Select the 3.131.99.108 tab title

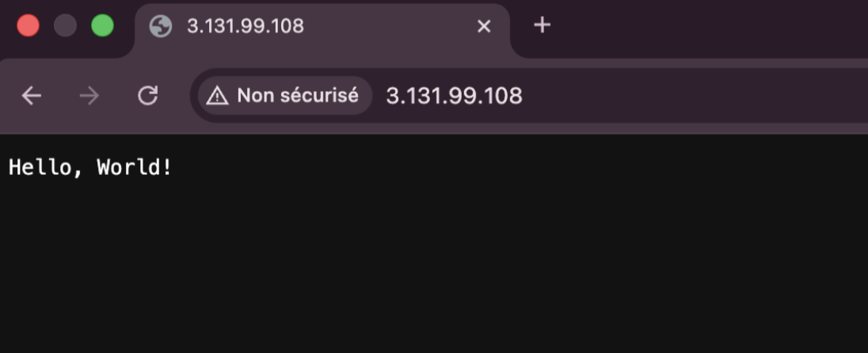coord(246,26)
